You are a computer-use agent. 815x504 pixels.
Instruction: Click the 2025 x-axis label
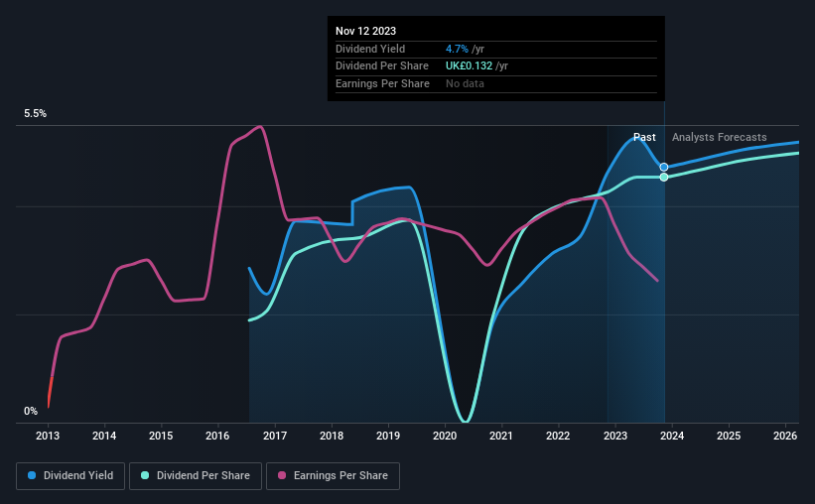[729, 436]
